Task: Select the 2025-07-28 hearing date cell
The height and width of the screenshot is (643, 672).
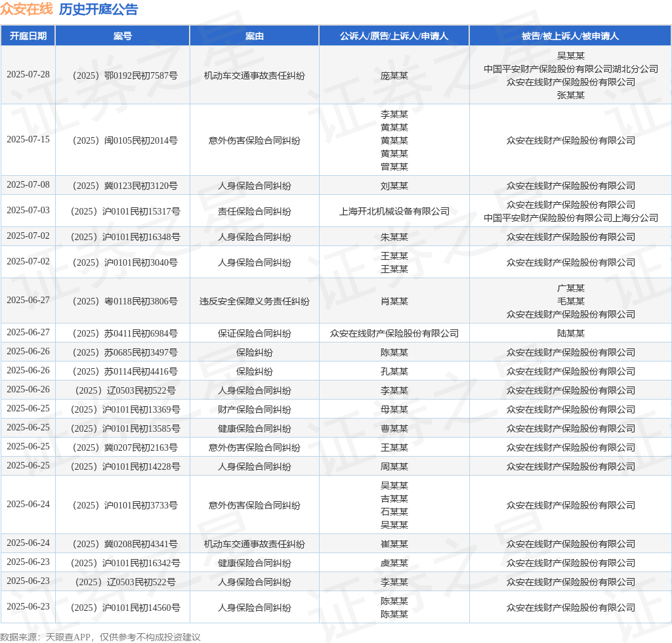Action: (28, 74)
